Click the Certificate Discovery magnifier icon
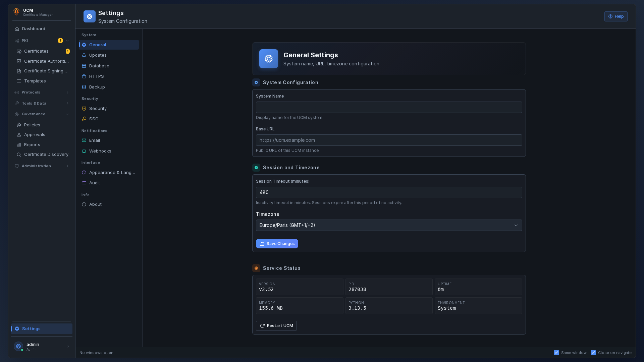The height and width of the screenshot is (362, 644). click(x=19, y=155)
